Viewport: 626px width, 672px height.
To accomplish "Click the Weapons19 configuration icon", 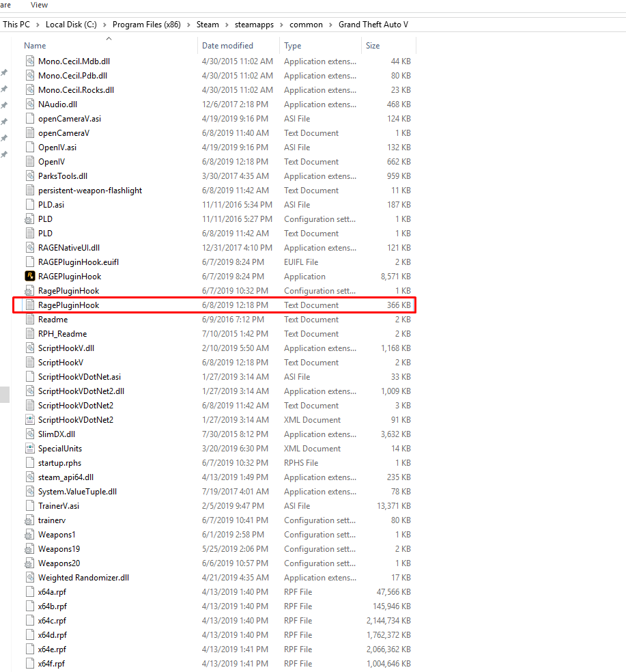I will [29, 548].
